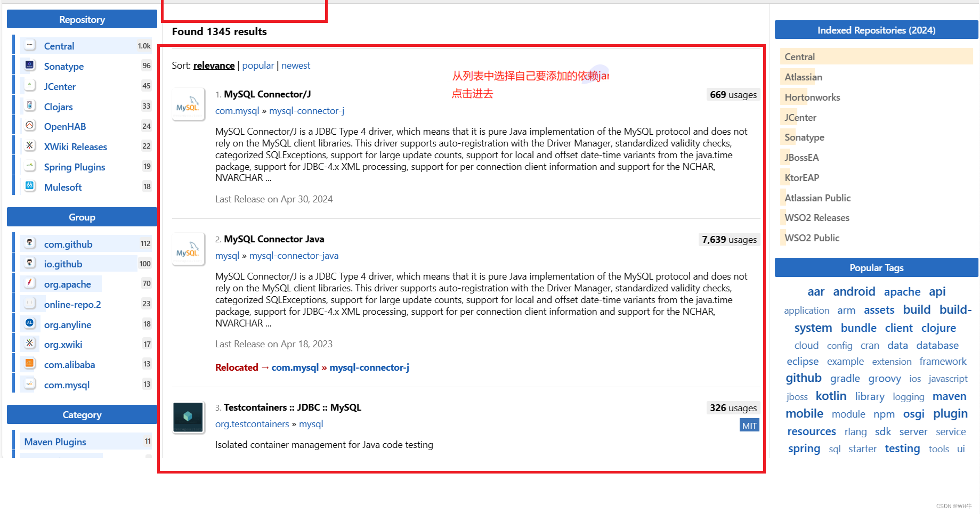The image size is (980, 514).
Task: Open the WSO2 Releases repository
Action: point(817,217)
